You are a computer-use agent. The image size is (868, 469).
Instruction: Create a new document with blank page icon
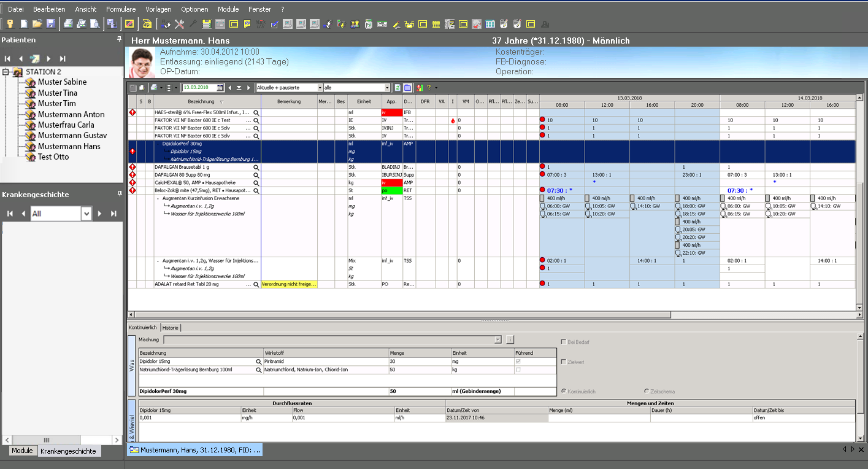tap(24, 24)
